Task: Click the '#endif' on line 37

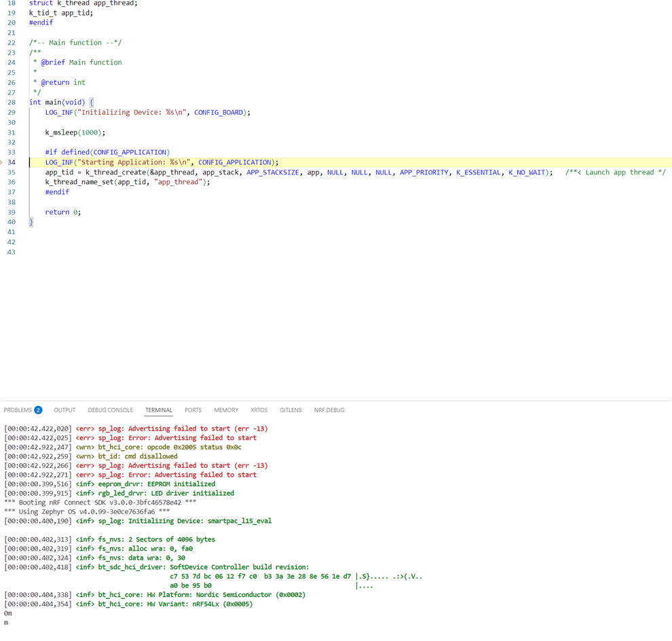Action: 57,192
